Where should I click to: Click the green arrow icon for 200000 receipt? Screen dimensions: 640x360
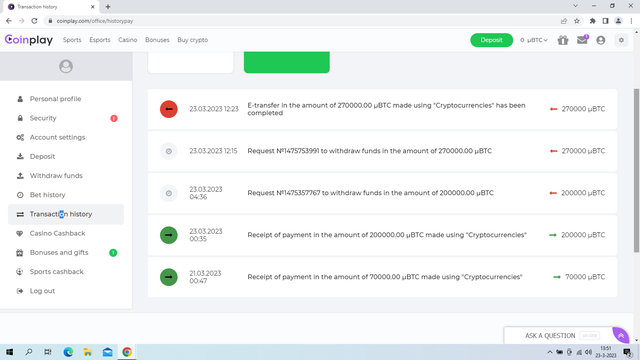click(x=169, y=235)
